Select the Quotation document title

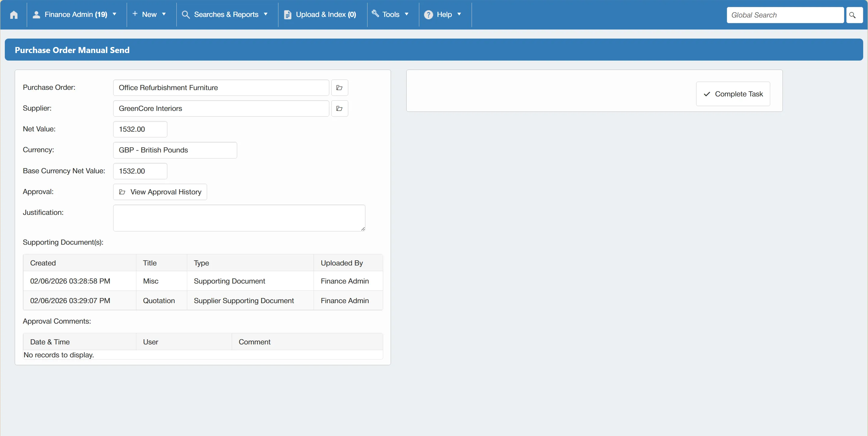(x=159, y=301)
